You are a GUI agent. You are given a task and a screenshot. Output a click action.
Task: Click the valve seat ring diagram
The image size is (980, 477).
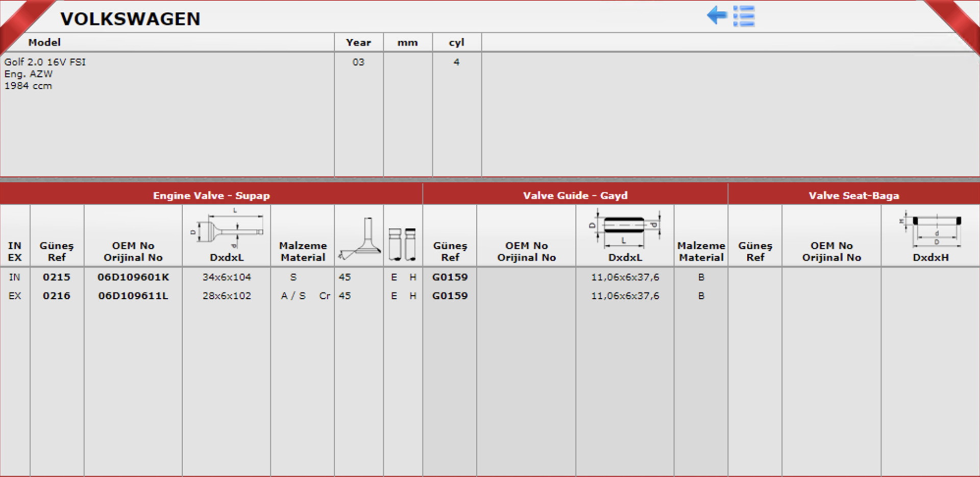930,230
